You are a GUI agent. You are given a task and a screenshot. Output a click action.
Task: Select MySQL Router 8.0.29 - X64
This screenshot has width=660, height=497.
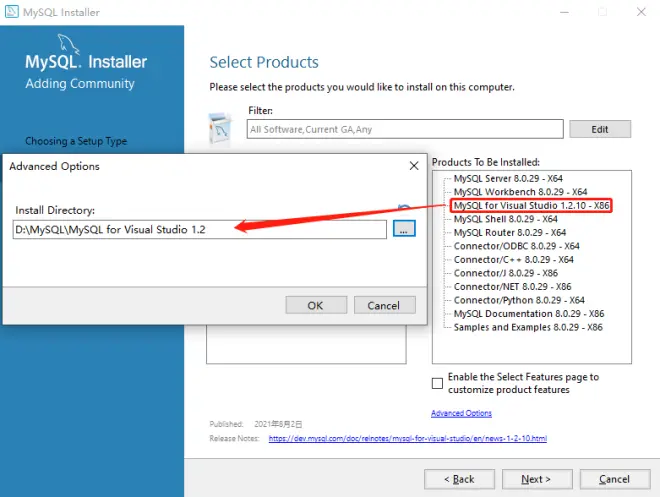tap(510, 232)
